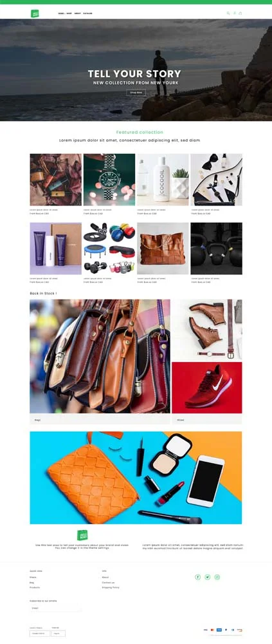
Task: Open the wristwatch product thumbnail
Action: [x=109, y=180]
